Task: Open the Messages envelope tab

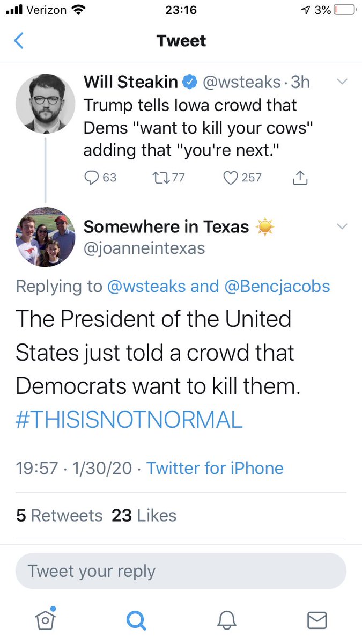Action: (x=316, y=620)
